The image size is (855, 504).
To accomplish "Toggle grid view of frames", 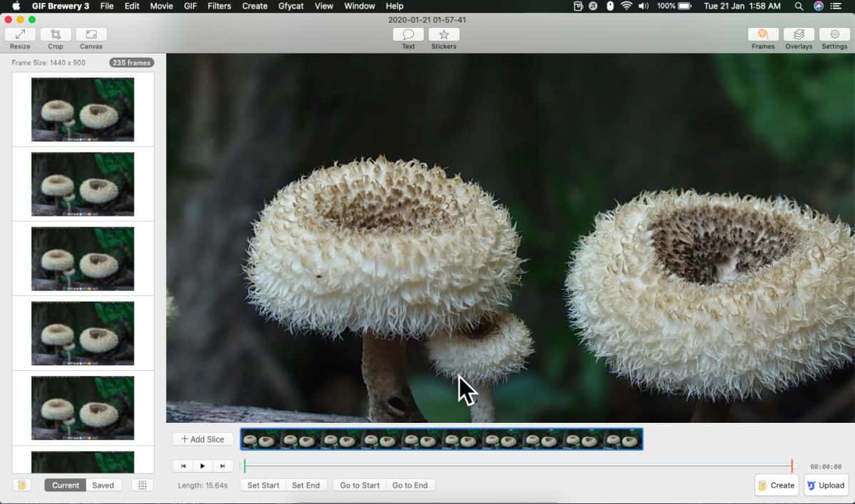I will (x=142, y=485).
